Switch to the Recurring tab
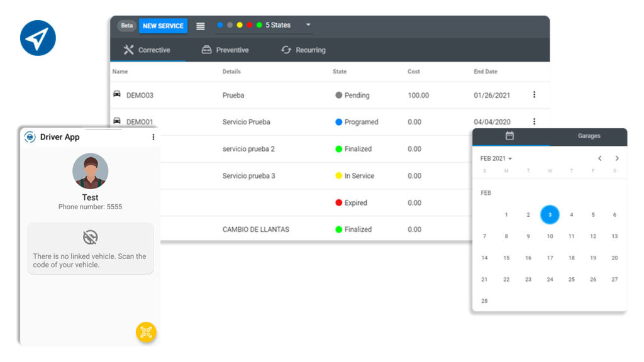 pos(303,50)
